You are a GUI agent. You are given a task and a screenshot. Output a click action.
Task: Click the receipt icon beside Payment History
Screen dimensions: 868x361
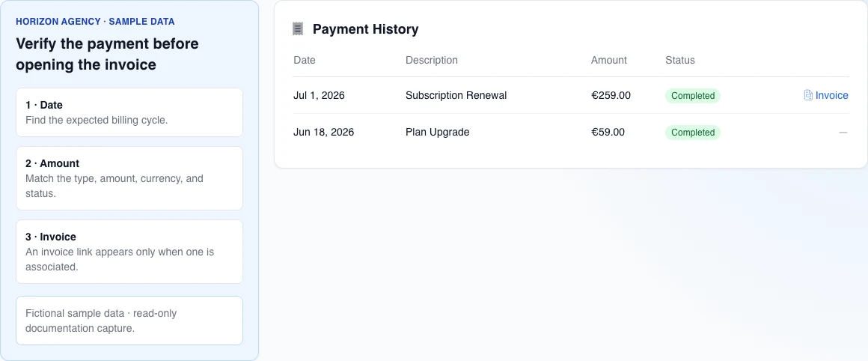[x=298, y=28]
